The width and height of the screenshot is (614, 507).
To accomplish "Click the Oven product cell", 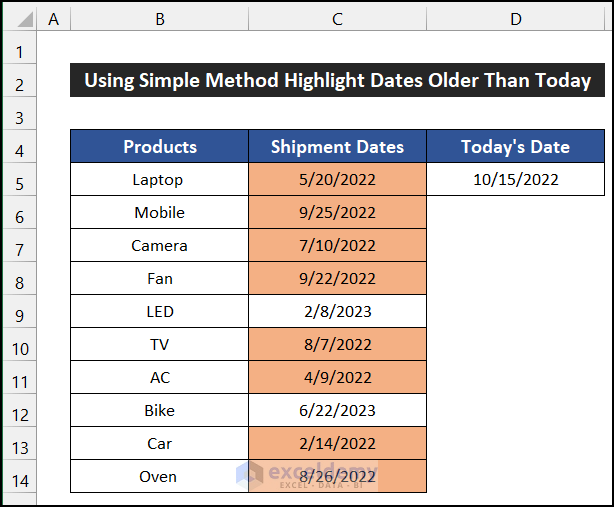I will click(159, 477).
